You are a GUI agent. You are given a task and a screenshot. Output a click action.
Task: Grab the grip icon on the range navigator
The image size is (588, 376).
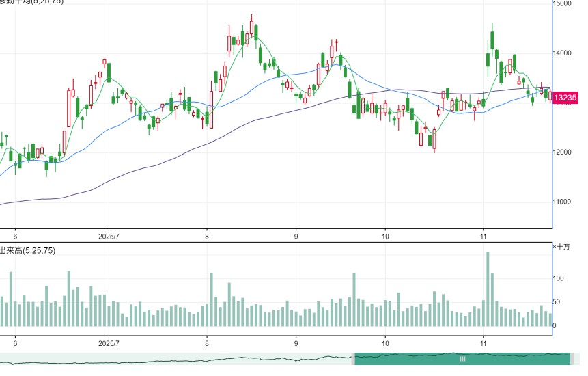click(x=462, y=359)
